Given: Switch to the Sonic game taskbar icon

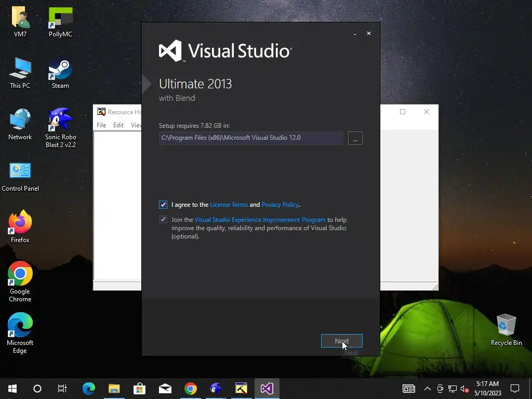Looking at the screenshot, I should click(216, 389).
